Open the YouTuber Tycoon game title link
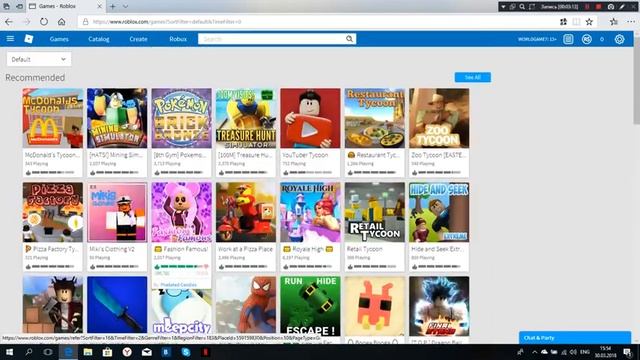The width and height of the screenshot is (640, 360). tap(305, 155)
